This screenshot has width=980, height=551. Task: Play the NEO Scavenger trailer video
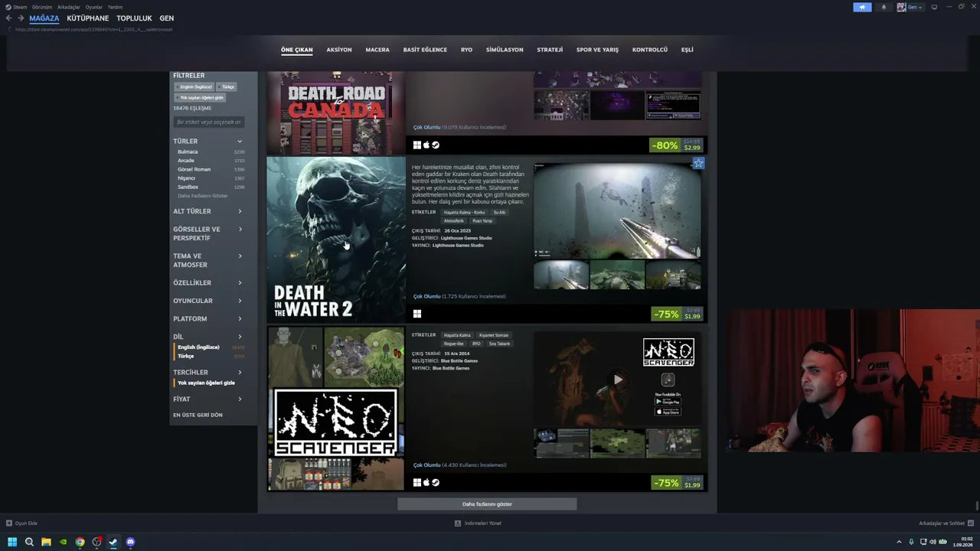pyautogui.click(x=618, y=379)
